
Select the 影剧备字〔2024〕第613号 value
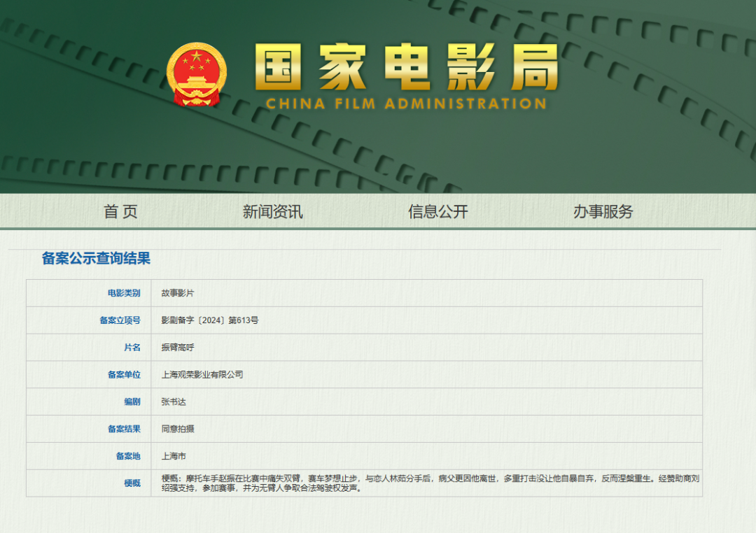click(210, 320)
